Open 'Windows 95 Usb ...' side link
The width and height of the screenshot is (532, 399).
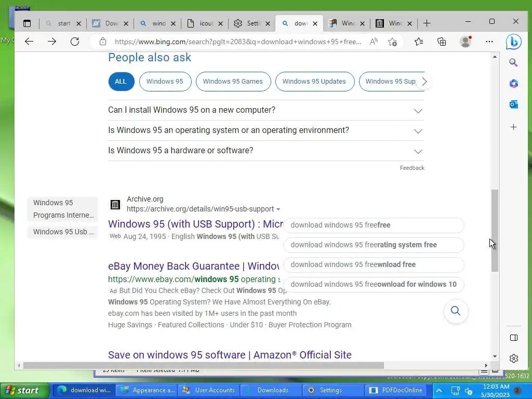[63, 232]
